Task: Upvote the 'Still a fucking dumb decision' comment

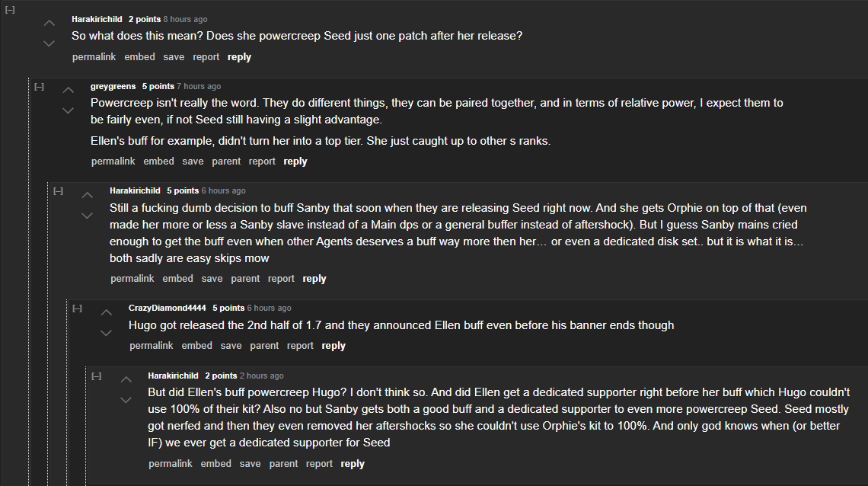Action: (87, 196)
